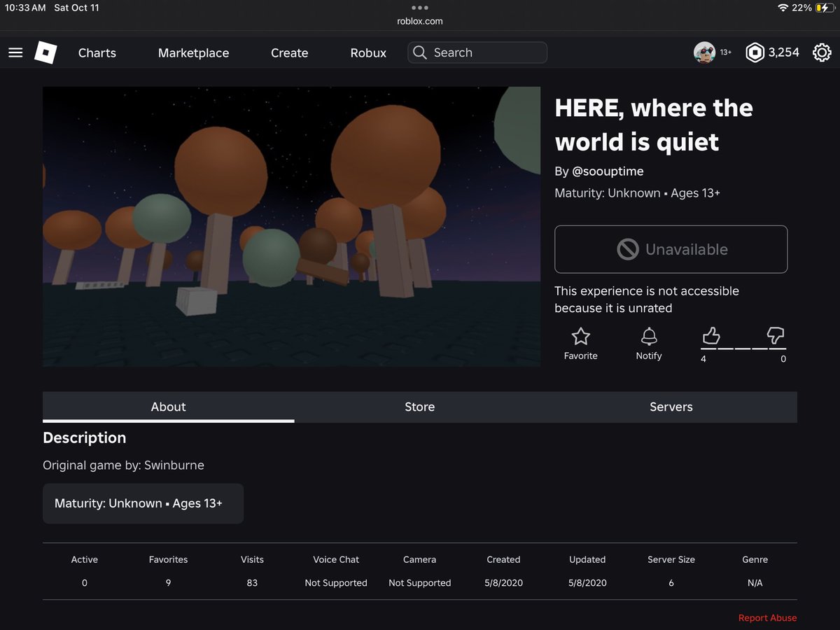The width and height of the screenshot is (840, 630).
Task: Tap the Wi-Fi status icon
Action: 783,8
